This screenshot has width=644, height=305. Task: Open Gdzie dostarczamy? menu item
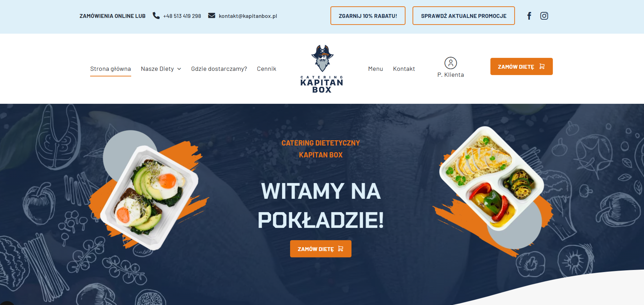[219, 69]
